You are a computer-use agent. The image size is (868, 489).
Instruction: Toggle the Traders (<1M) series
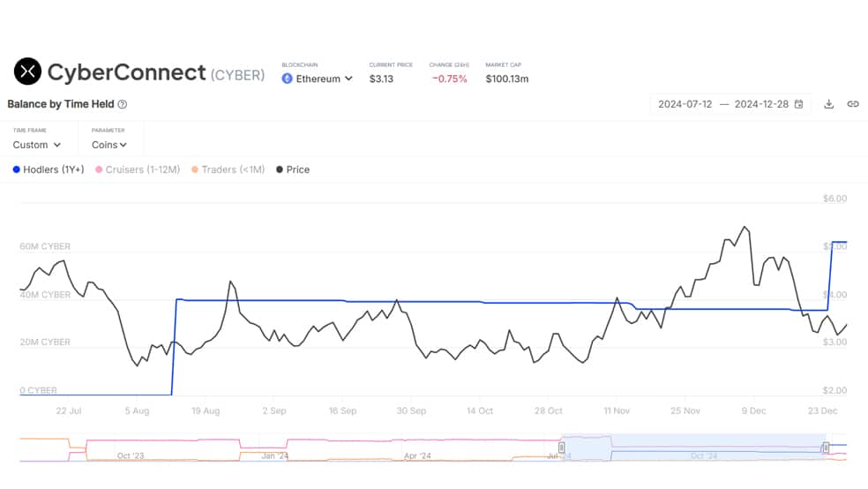tap(228, 169)
